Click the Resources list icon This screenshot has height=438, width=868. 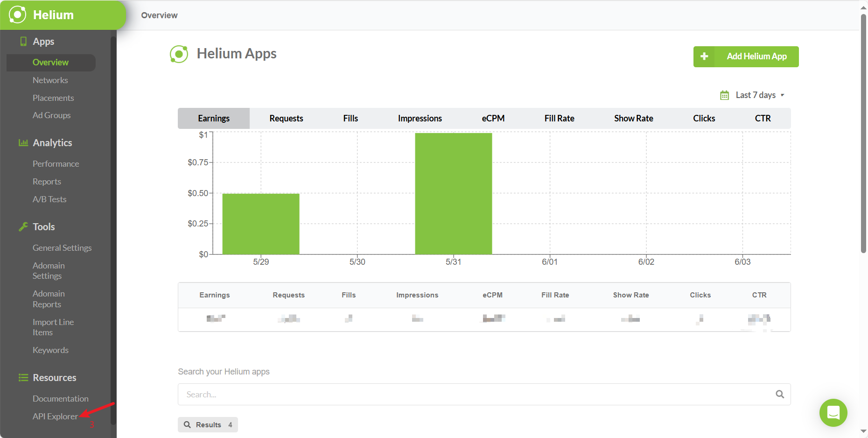point(23,377)
